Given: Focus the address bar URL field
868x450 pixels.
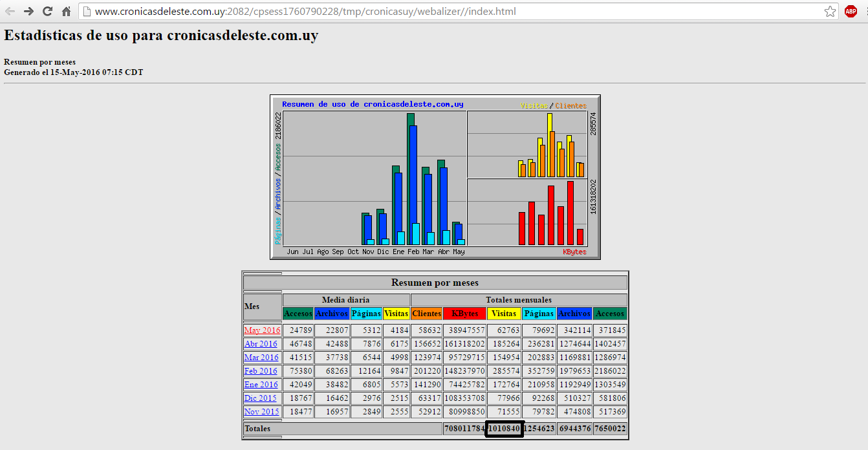Looking at the screenshot, I should 453,12.
